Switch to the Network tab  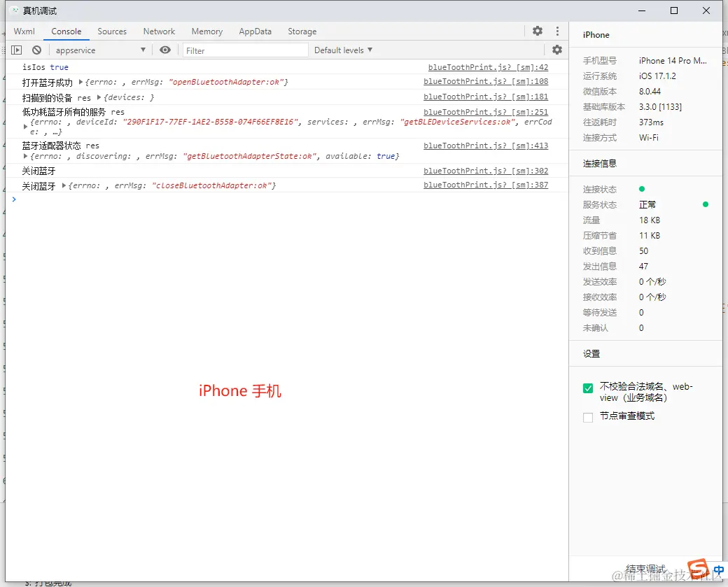coord(159,31)
